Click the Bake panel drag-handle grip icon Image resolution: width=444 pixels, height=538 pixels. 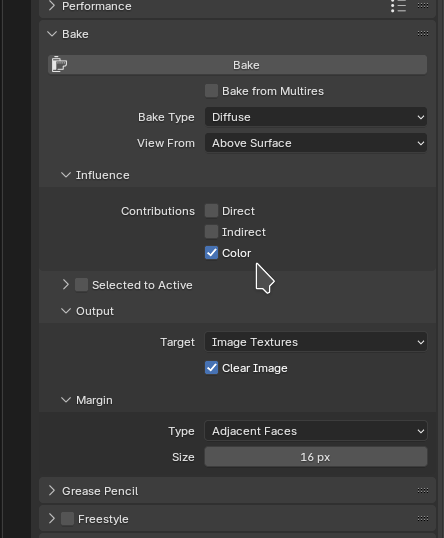coord(423,34)
